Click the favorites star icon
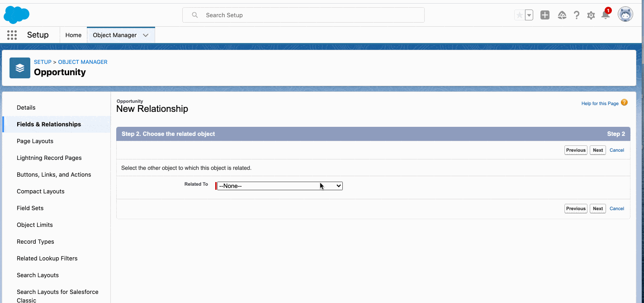Image resolution: width=644 pixels, height=303 pixels. pyautogui.click(x=519, y=15)
